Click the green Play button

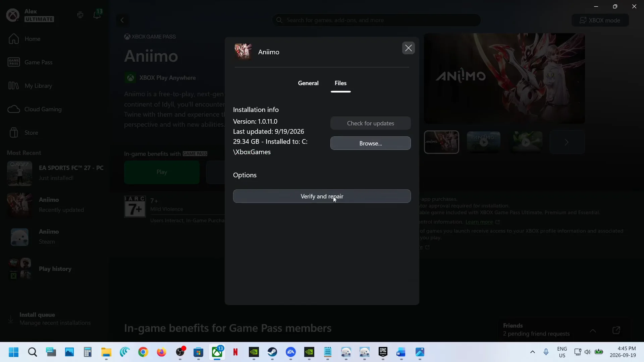click(162, 172)
